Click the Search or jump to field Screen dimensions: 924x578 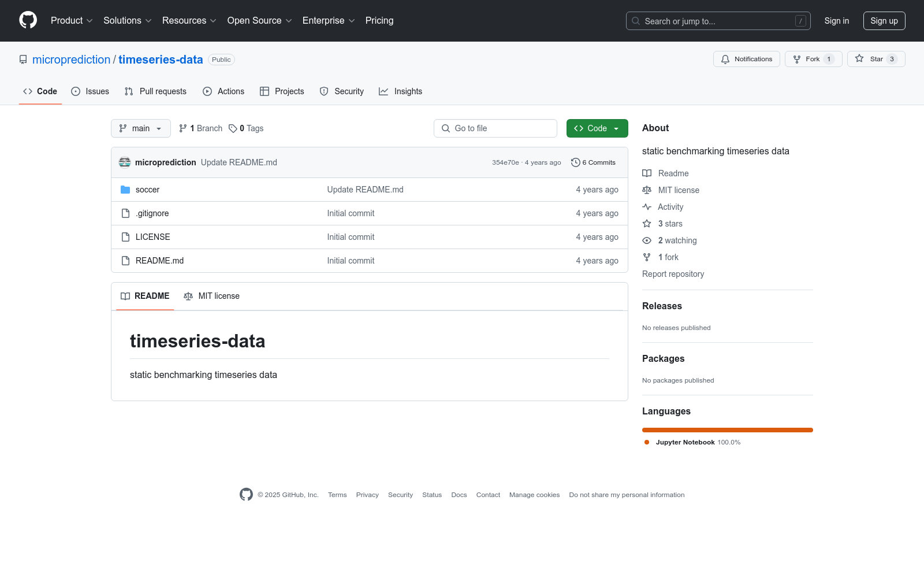tap(718, 21)
